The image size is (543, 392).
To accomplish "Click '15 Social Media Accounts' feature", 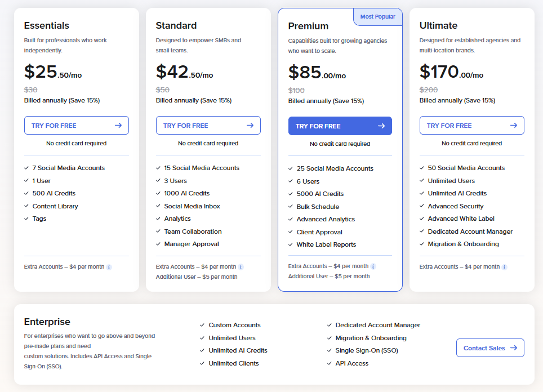I will 202,168.
